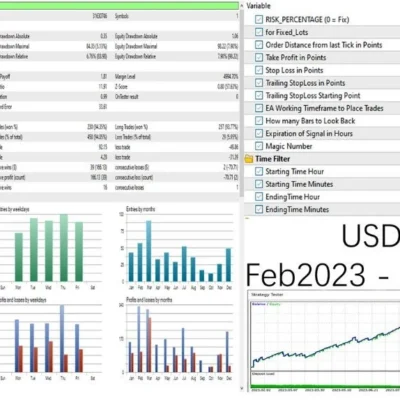Click the Deposit Load label in graph

(263, 374)
